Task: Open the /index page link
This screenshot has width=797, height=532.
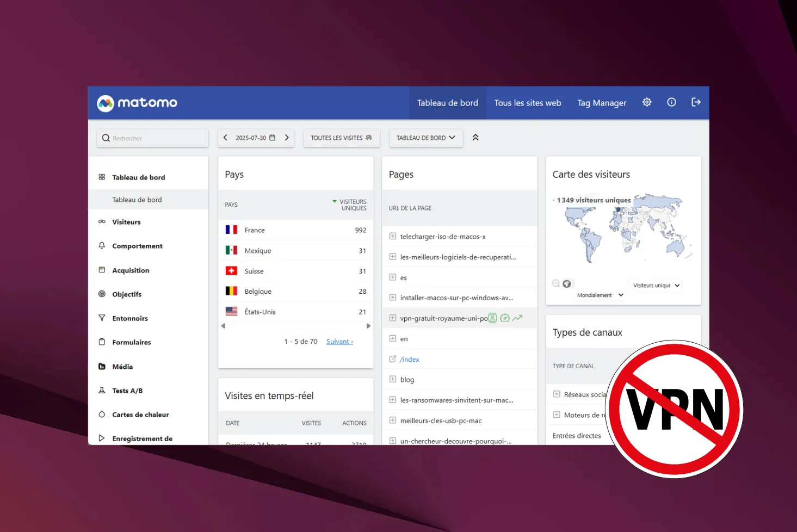Action: 410,360
